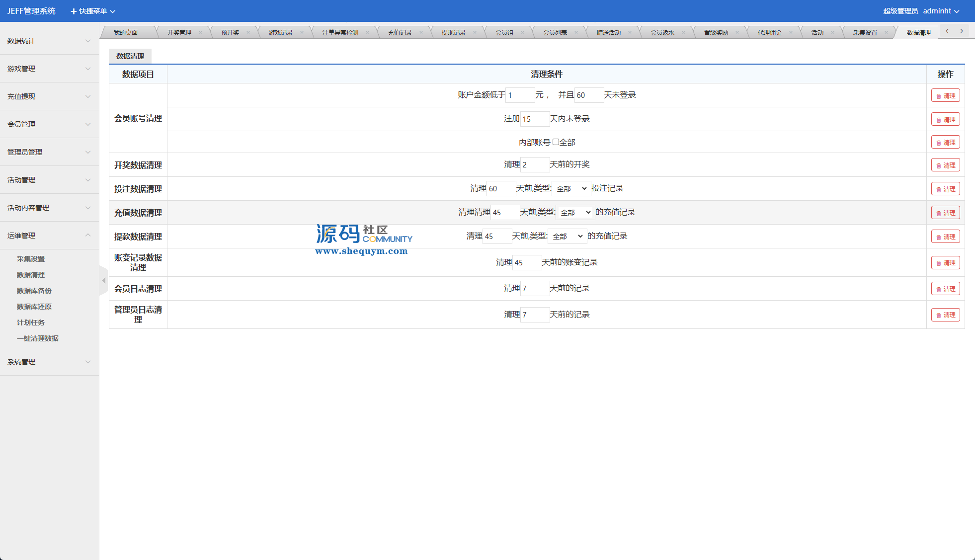Collapse the sidebar using the handle arrow

click(103, 281)
